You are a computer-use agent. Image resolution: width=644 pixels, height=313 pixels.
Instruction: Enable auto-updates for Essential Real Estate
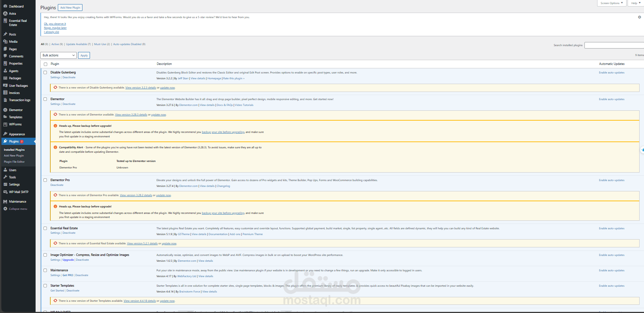coord(611,229)
